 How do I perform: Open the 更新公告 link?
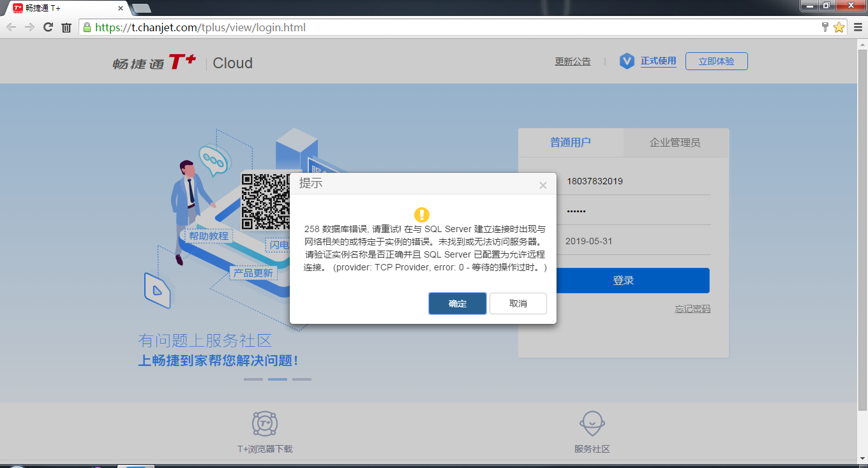coord(572,62)
